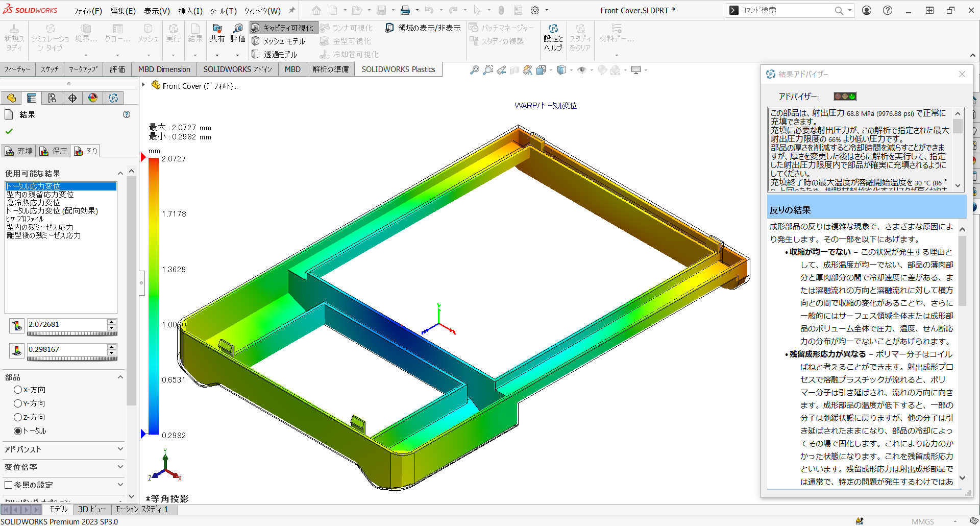Viewport: 980px width, 526px height.
Task: Toggle メッシュ モデル display
Action: [279, 41]
